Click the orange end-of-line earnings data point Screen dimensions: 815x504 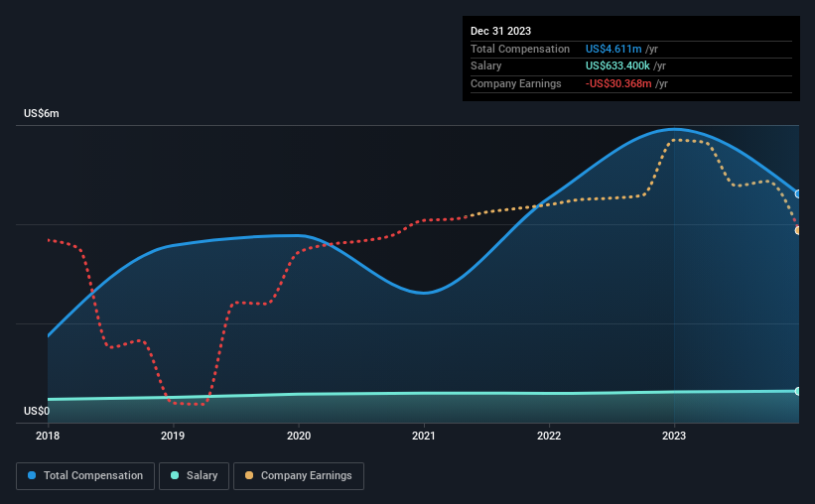click(x=798, y=230)
